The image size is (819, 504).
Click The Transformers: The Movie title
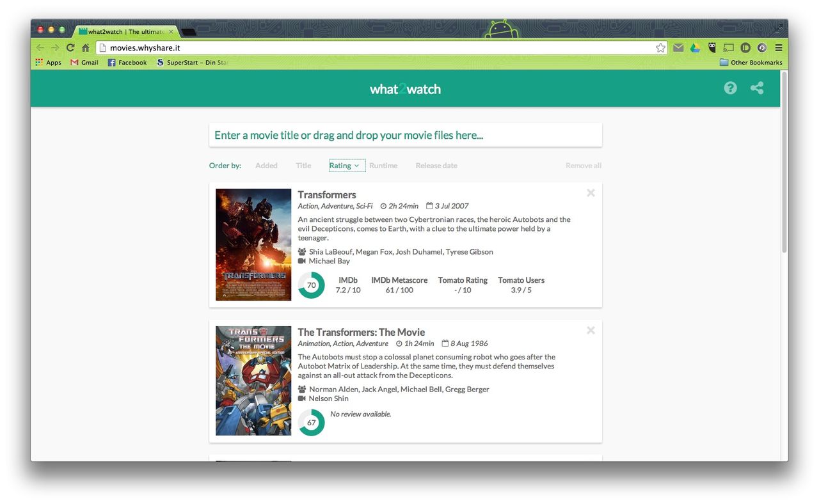coord(362,332)
